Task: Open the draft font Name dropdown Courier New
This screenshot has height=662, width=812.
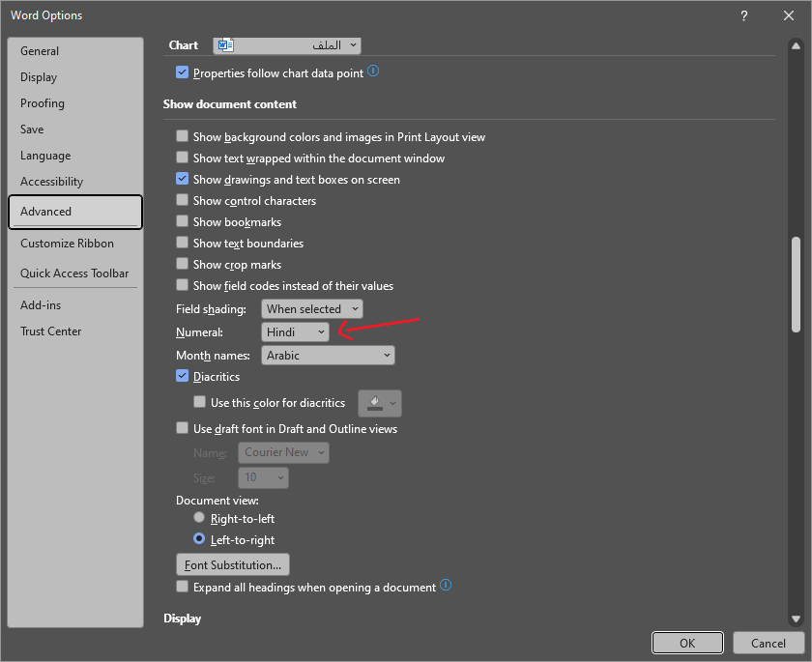Action: point(283,452)
